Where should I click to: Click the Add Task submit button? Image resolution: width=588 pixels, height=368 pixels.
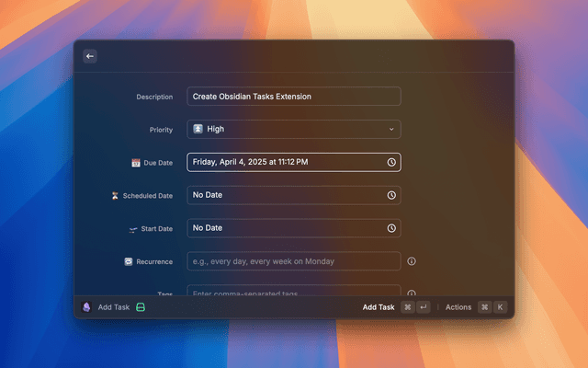(x=379, y=307)
